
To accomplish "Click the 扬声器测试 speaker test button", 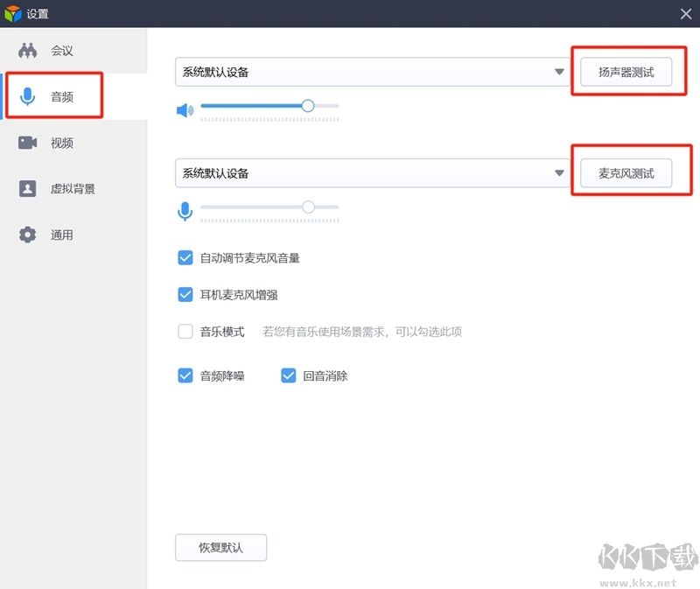I will pyautogui.click(x=625, y=73).
